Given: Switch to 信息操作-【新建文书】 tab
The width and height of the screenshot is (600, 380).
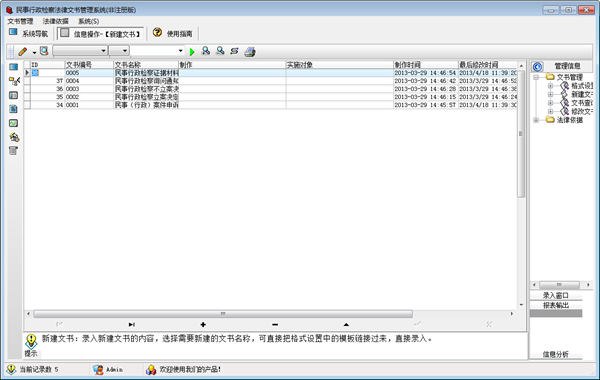Looking at the screenshot, I should (101, 34).
